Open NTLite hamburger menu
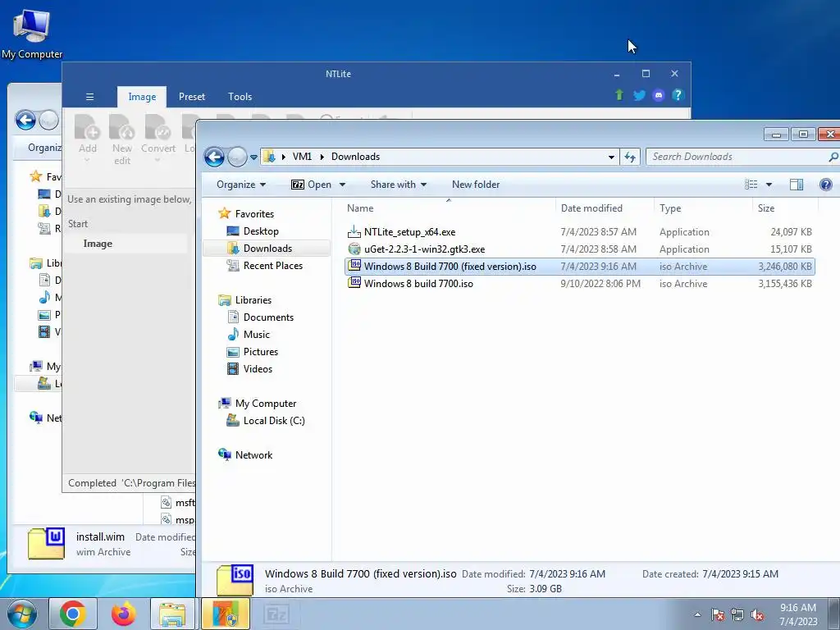Screen dimensions: 840x630 pyautogui.click(x=90, y=97)
